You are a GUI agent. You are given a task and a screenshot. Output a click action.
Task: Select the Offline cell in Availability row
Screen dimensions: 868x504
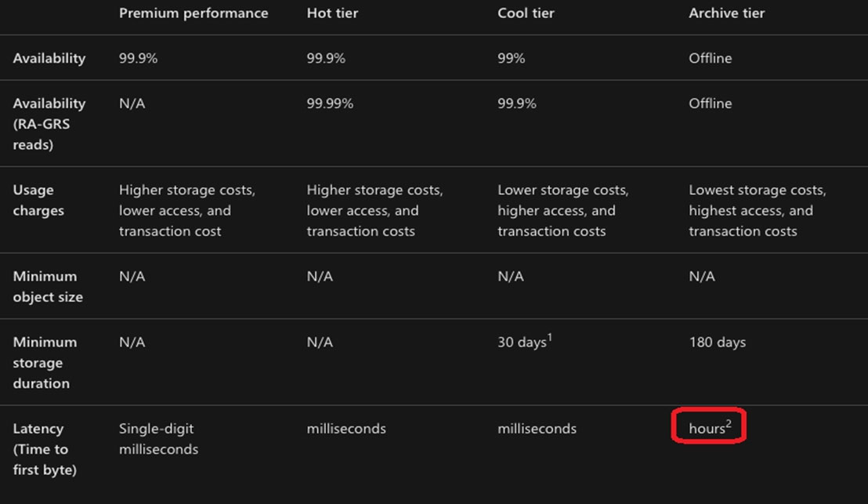pos(711,58)
